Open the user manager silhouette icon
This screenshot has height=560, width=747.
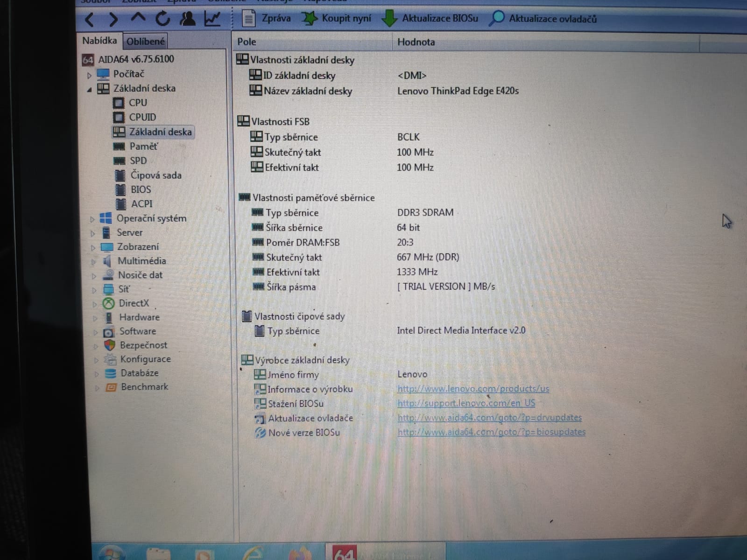[x=188, y=19]
